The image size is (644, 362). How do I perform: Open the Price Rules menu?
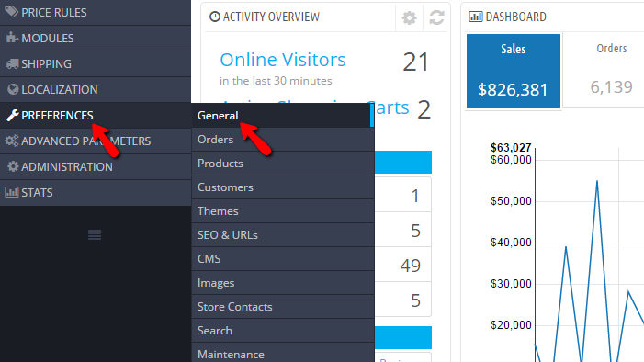tap(96, 12)
